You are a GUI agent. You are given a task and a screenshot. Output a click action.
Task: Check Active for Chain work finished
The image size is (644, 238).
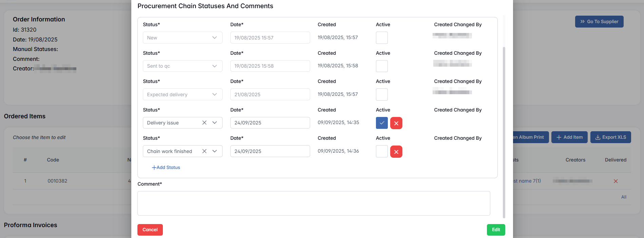[x=382, y=152]
